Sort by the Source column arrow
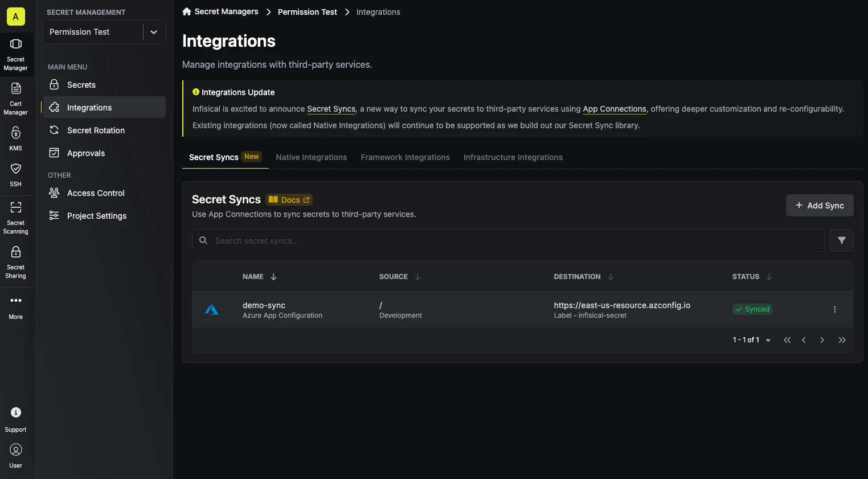 pos(417,277)
